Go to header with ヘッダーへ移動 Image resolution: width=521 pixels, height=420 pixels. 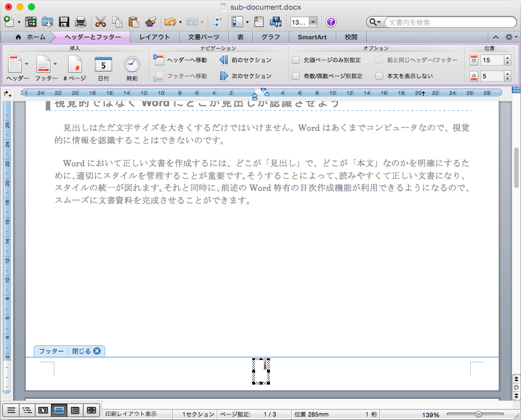[180, 60]
